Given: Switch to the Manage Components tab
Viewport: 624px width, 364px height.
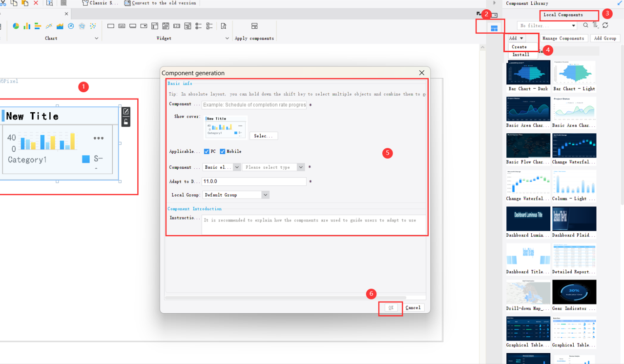Looking at the screenshot, I should click(564, 38).
